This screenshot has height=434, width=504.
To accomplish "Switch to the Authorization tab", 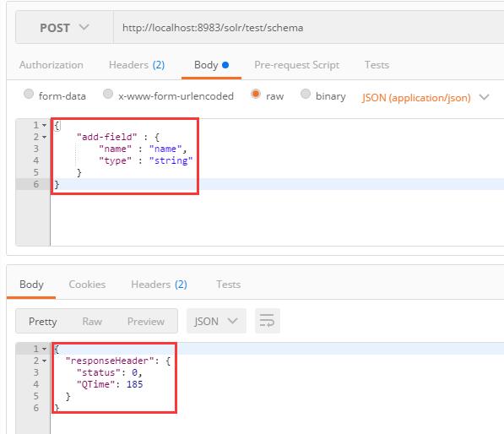I will point(51,65).
